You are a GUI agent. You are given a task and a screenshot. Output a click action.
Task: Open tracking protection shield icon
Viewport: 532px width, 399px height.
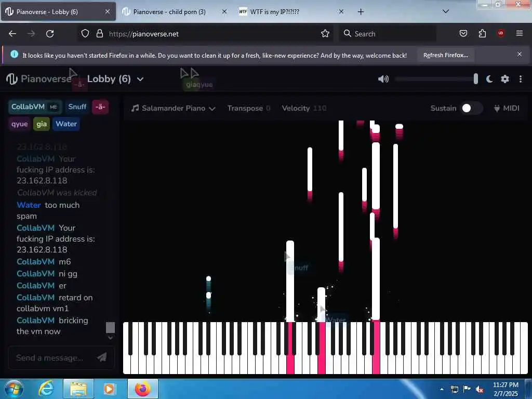(85, 34)
